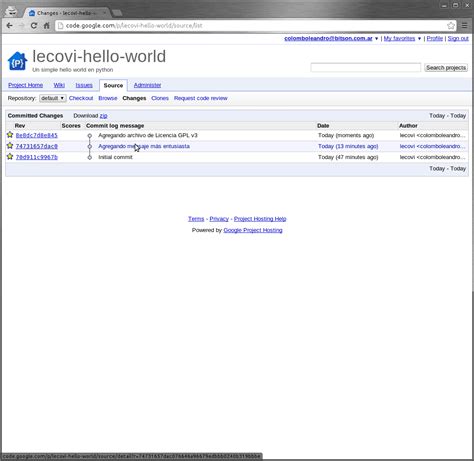Click the Scores column header
The width and height of the screenshot is (474, 461).
[71, 126]
